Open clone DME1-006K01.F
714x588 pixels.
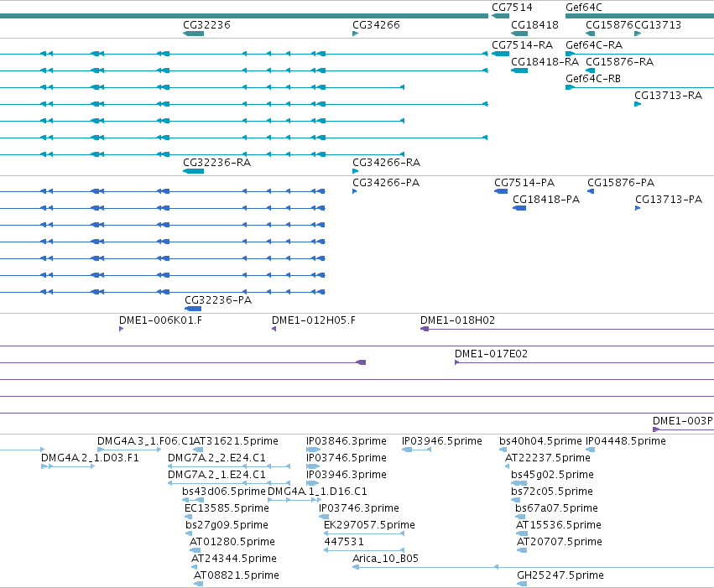pos(160,320)
